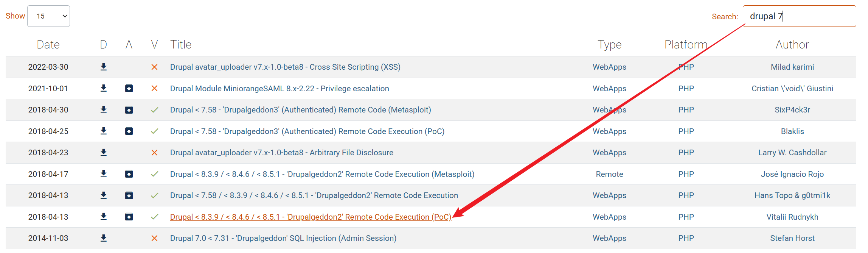868x253 pixels.
Task: Get vulnerable app for Drupalgeddon3 PoC row
Action: [129, 131]
